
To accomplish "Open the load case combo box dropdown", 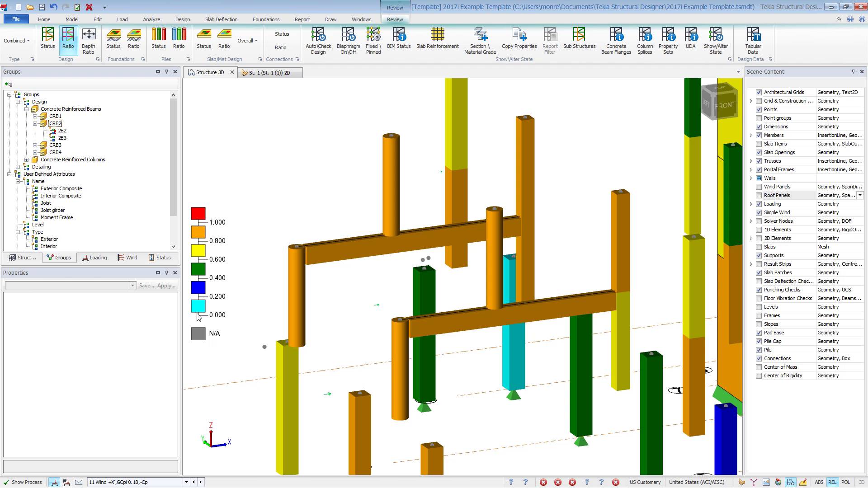I will point(186,482).
